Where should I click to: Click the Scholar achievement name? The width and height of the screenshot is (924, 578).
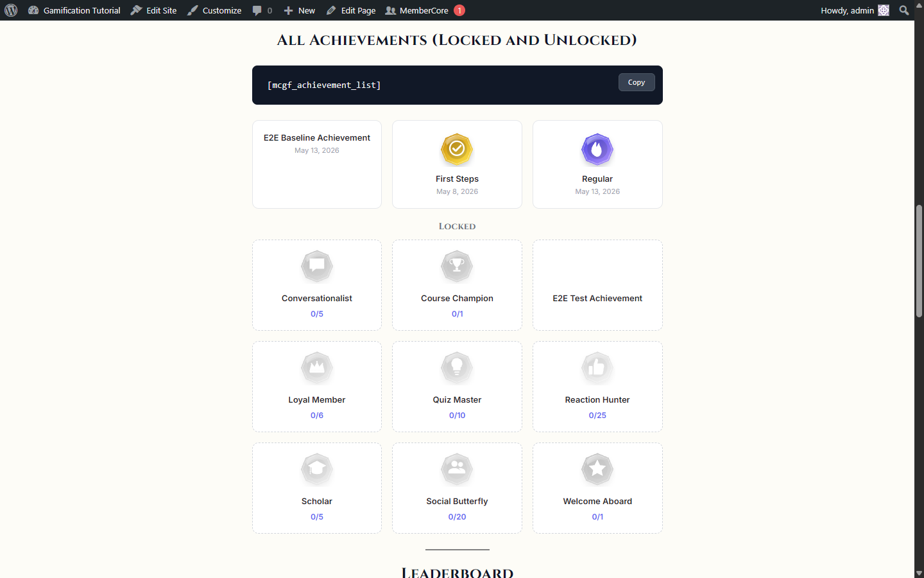coord(317,501)
